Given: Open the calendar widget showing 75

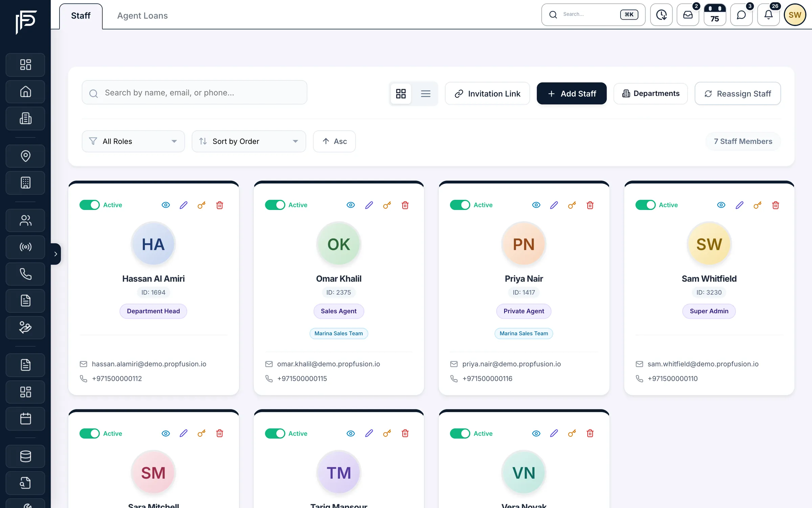Looking at the screenshot, I should 715,15.
